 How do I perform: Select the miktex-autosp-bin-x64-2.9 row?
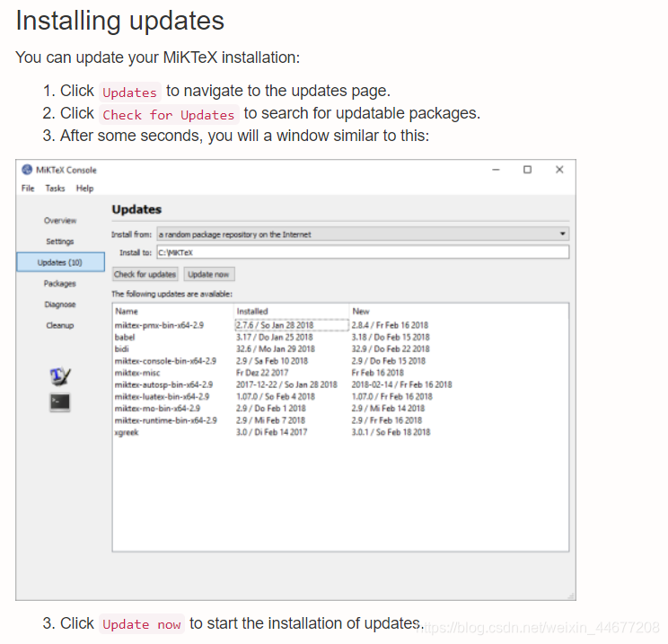point(340,384)
